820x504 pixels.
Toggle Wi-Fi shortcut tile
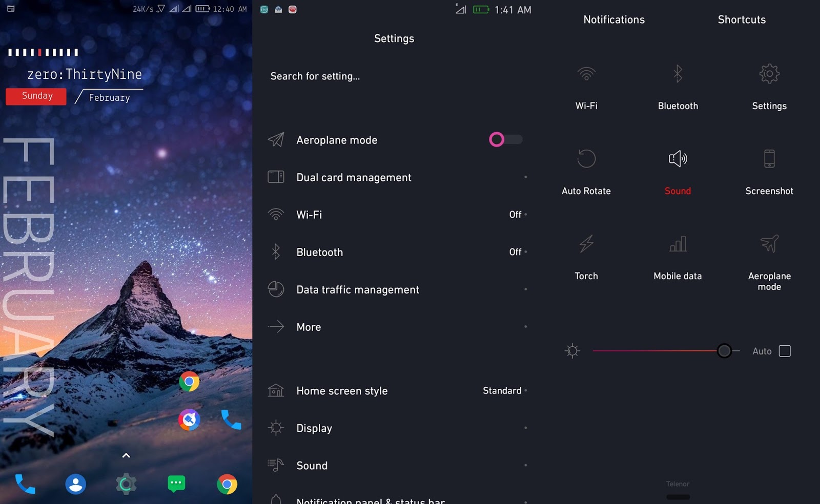pos(586,87)
